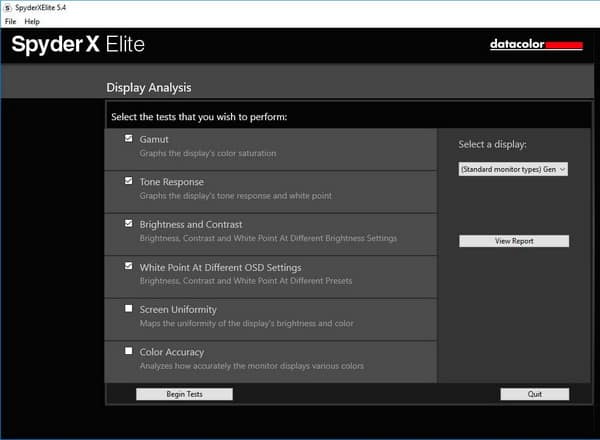Click 'Graphs the display's tone response' description
Viewport: 600px width, 440px height.
[236, 196]
